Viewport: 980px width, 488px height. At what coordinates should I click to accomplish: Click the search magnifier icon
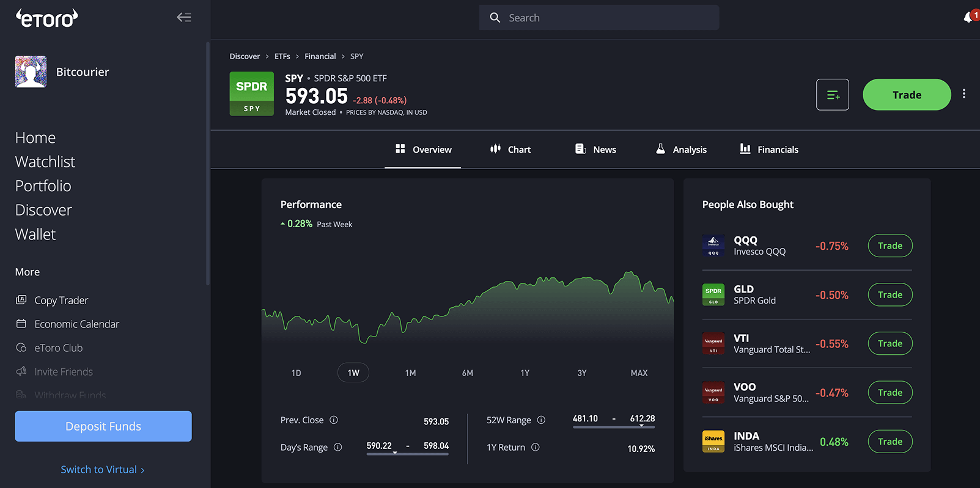click(x=495, y=18)
